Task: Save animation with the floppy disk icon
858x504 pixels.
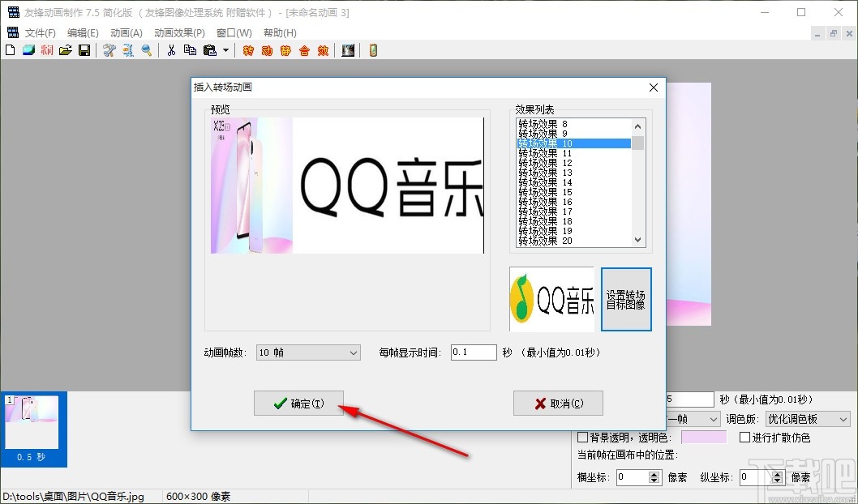Action: point(84,50)
